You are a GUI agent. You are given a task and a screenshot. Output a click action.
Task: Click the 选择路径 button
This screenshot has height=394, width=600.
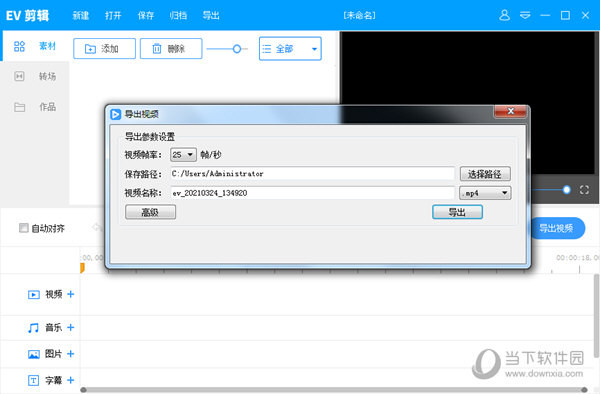tap(485, 174)
